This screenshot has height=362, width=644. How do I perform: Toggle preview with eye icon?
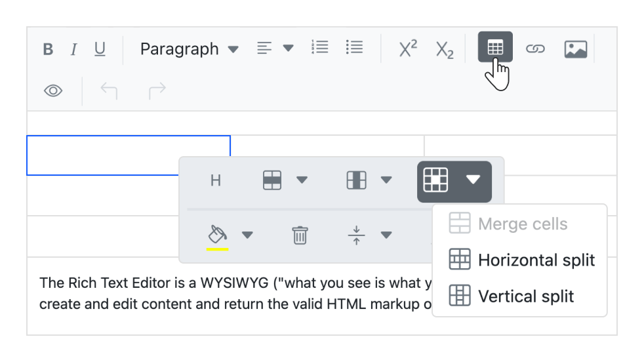tap(52, 92)
